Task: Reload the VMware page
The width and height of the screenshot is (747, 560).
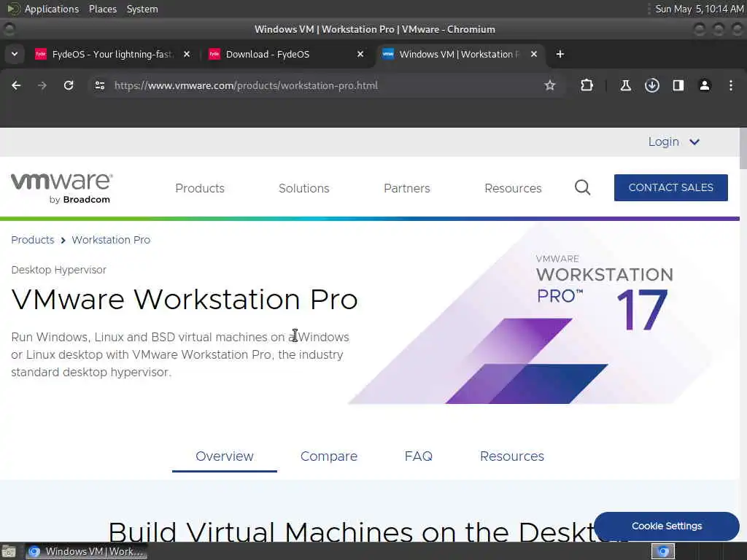Action: [69, 85]
